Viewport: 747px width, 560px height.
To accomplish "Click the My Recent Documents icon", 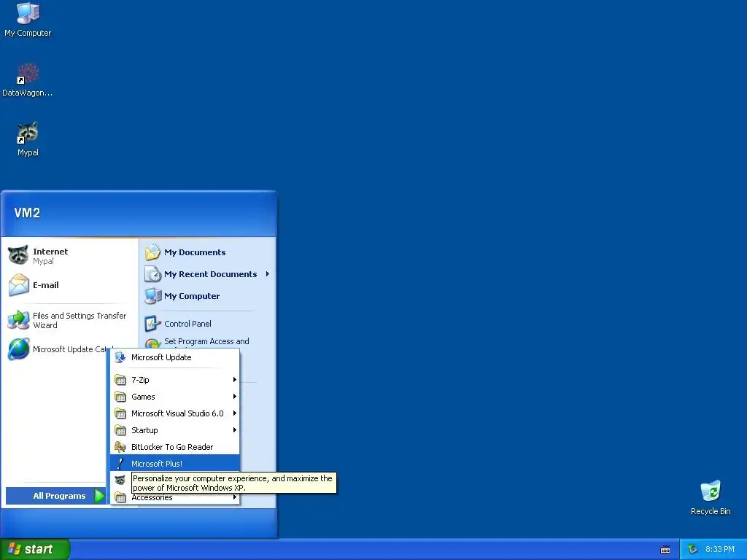I will coord(153,274).
